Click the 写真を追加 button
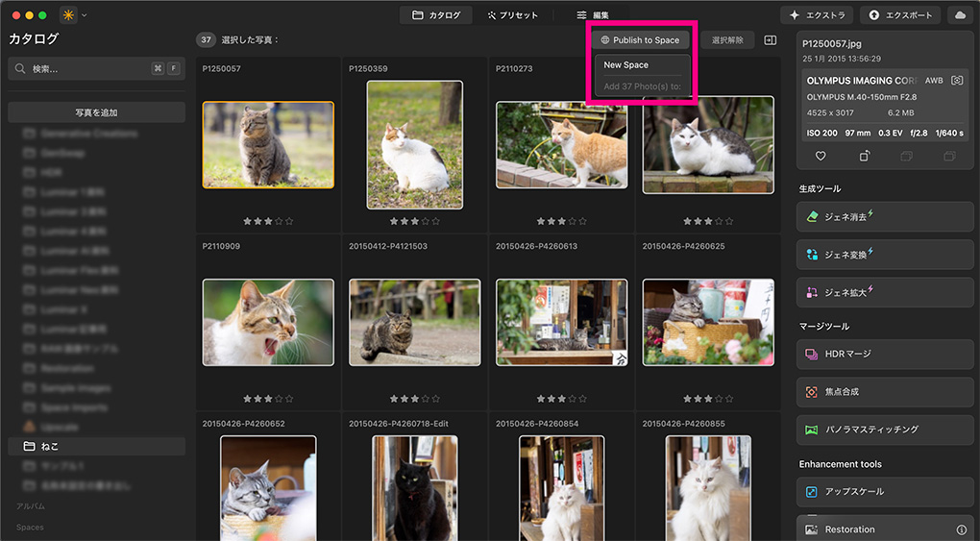The height and width of the screenshot is (541, 980). (96, 112)
